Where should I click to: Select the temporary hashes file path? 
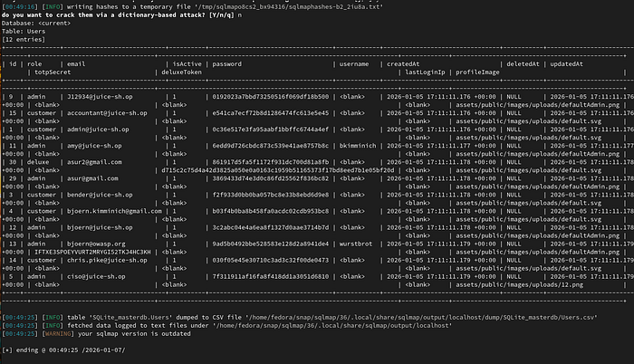tap(289, 6)
